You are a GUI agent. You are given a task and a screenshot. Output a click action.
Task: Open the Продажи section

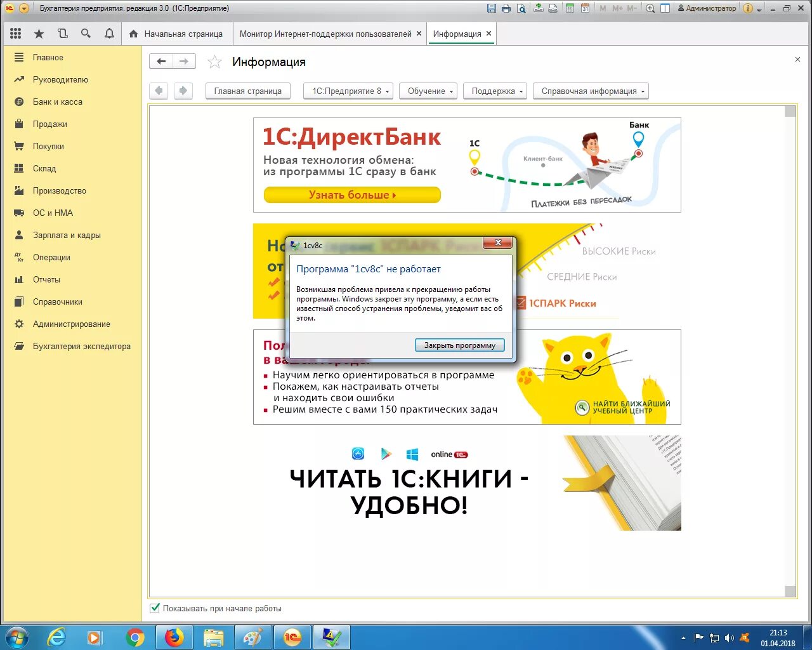(50, 124)
